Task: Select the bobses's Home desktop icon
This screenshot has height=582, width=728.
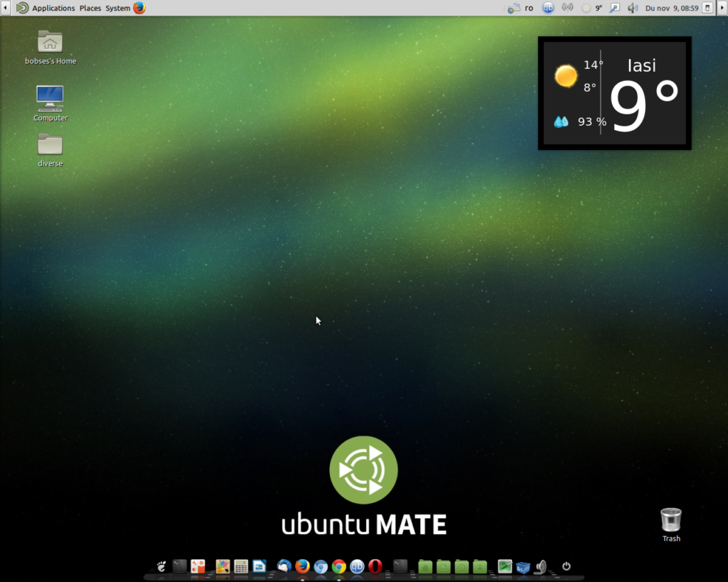Action: coord(50,48)
